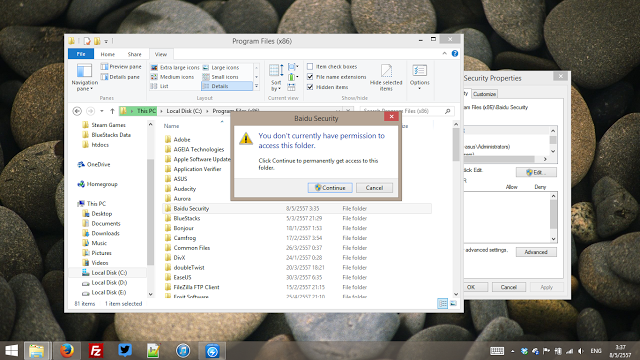
Task: Toggle File name extensions checkbox
Action: (x=310, y=77)
